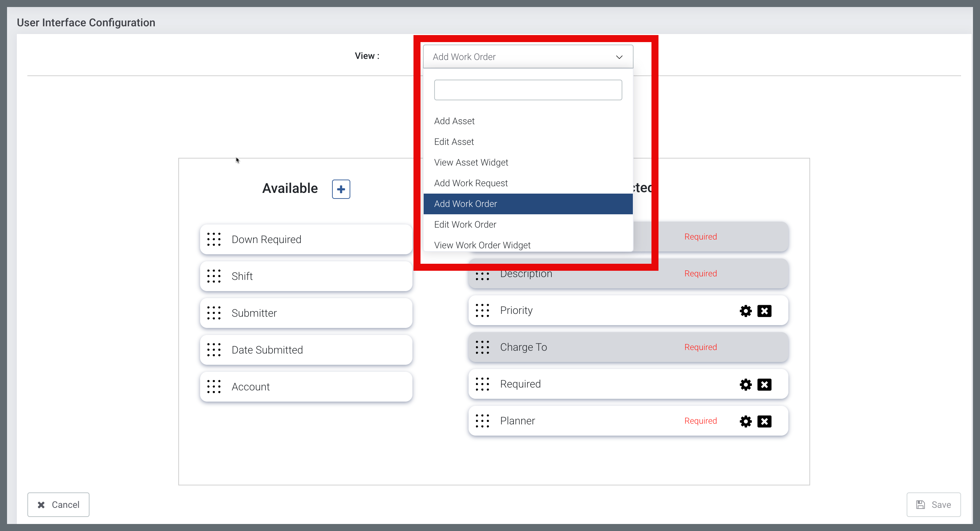
Task: Open gear settings for Required field row
Action: 745,385
